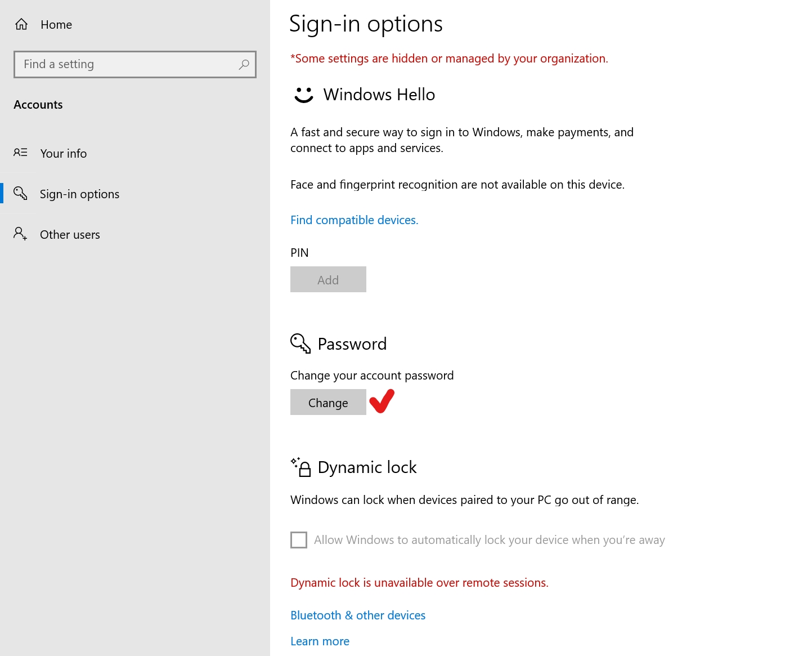
Task: Open Find compatible devices link
Action: pos(354,220)
